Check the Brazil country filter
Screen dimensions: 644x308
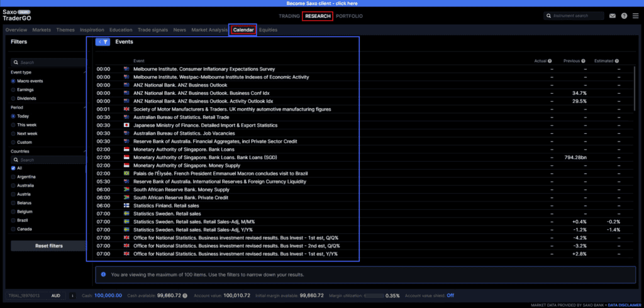14,221
